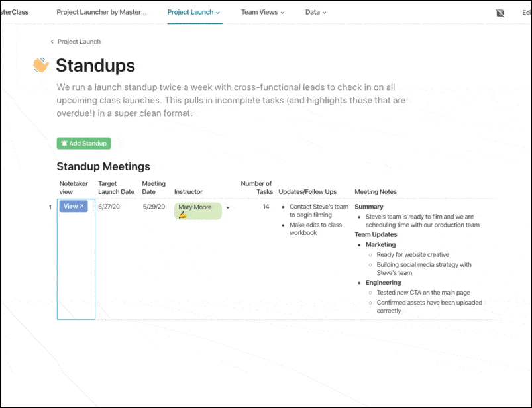
Task: Expand the Team Views dropdown
Action: point(262,12)
